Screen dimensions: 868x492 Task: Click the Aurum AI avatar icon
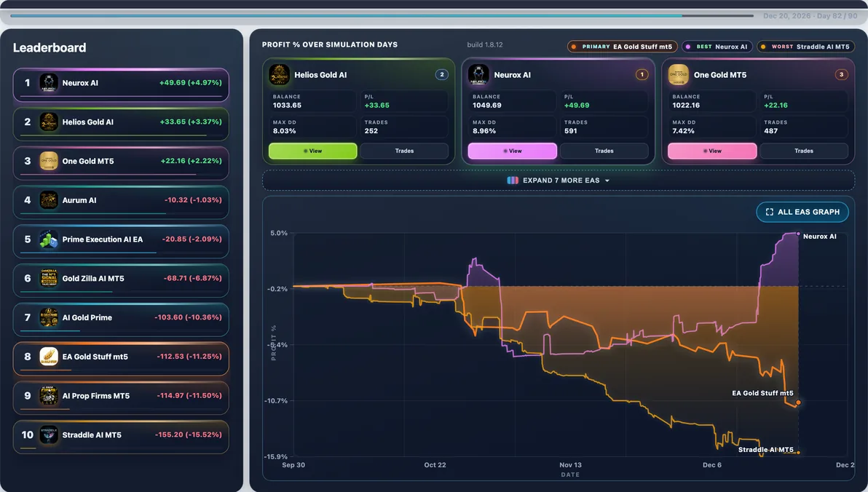tap(49, 200)
